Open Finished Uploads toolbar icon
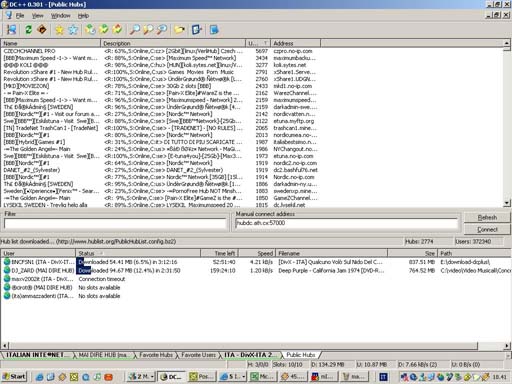512x384 pixels. (117, 30)
